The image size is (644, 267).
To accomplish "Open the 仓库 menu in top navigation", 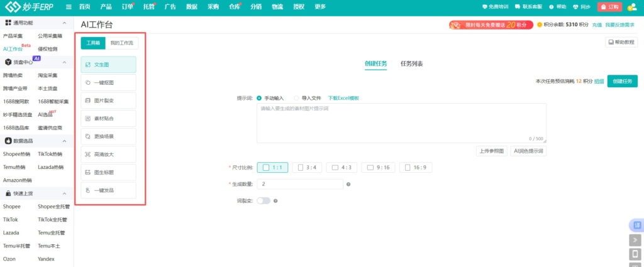I will click(235, 7).
